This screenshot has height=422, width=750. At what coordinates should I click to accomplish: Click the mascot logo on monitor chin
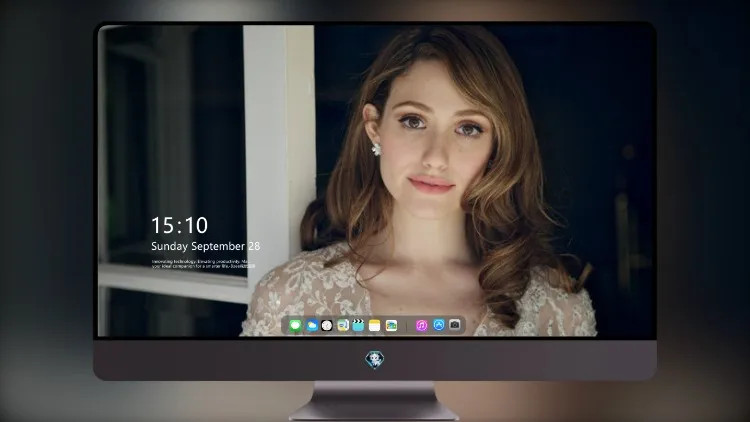tap(375, 360)
